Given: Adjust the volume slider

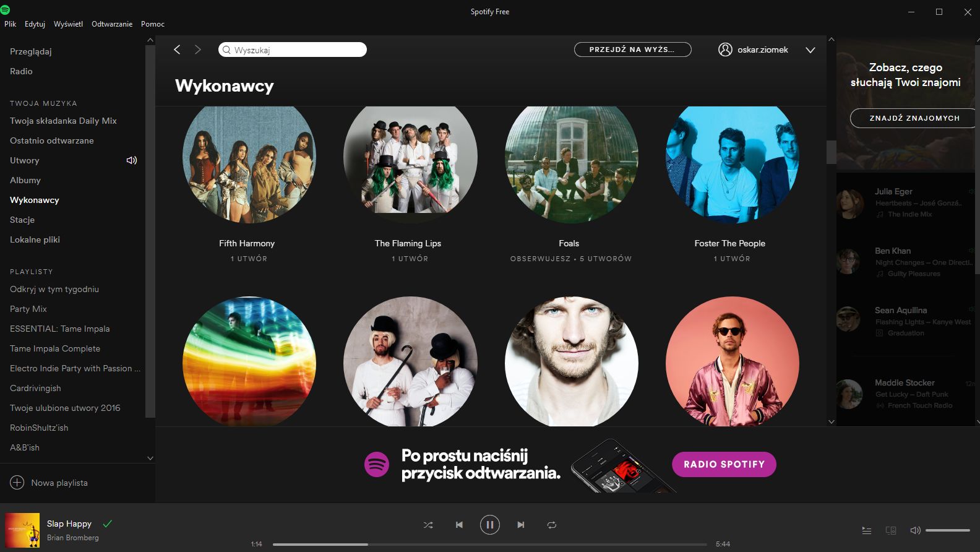Looking at the screenshot, I should click(x=948, y=530).
